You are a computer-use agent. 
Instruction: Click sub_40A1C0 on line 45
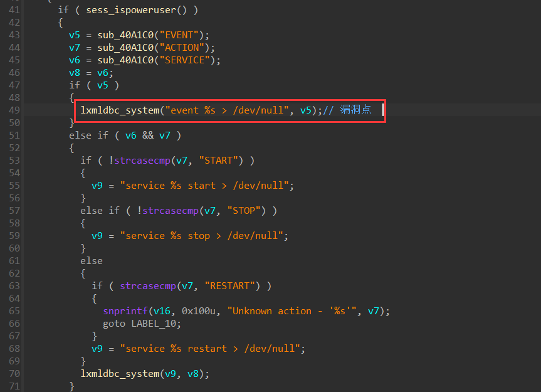[125, 60]
